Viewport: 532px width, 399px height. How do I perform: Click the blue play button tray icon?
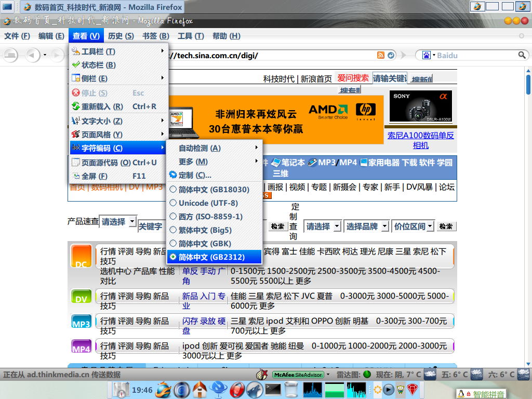point(389,390)
